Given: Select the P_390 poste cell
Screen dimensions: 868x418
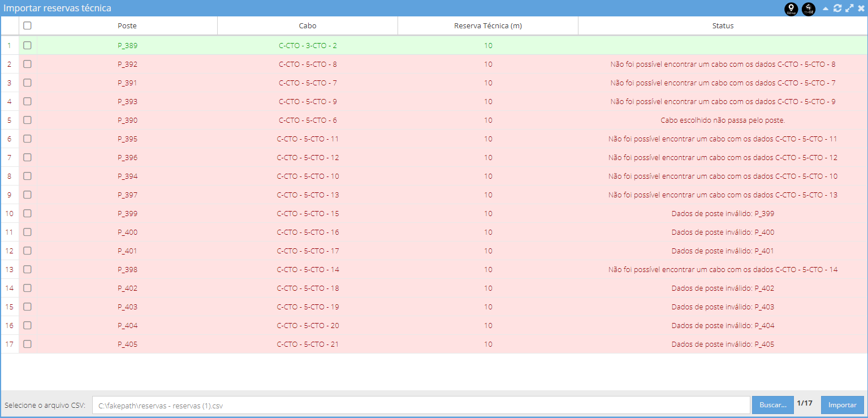Looking at the screenshot, I should pyautogui.click(x=127, y=120).
